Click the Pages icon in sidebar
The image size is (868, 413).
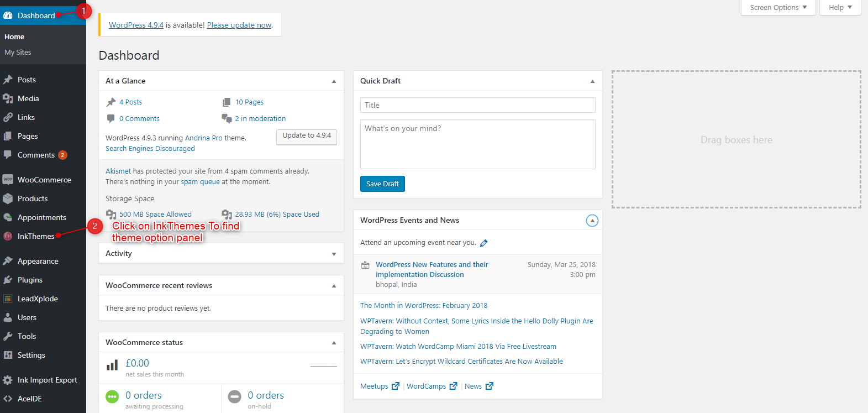8,136
